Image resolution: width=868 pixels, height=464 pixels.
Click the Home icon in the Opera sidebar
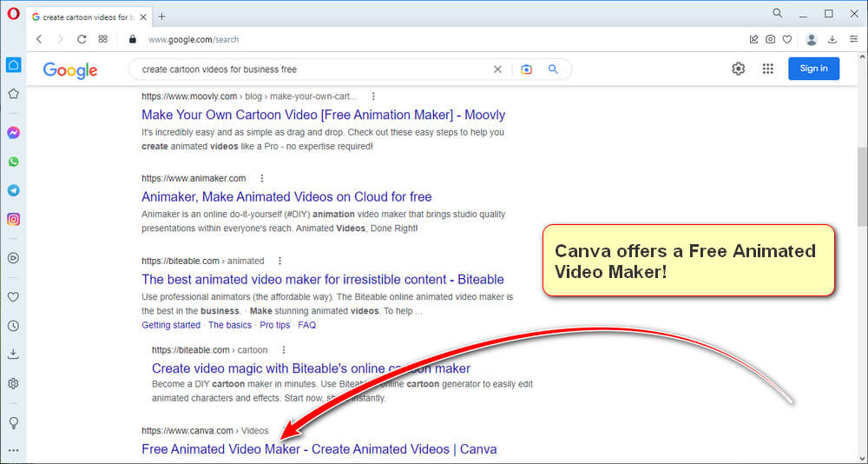point(13,65)
